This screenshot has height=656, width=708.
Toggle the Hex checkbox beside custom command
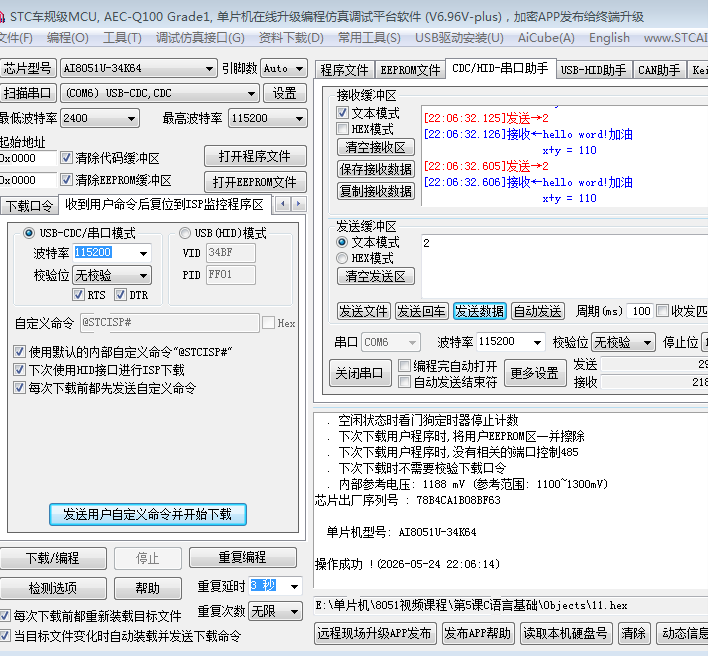(x=268, y=323)
